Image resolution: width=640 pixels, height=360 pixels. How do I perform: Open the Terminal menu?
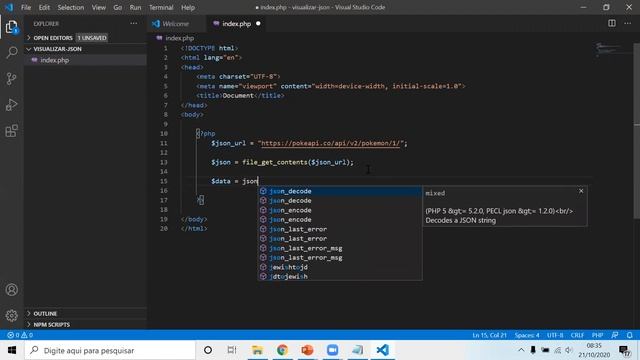coord(161,7)
